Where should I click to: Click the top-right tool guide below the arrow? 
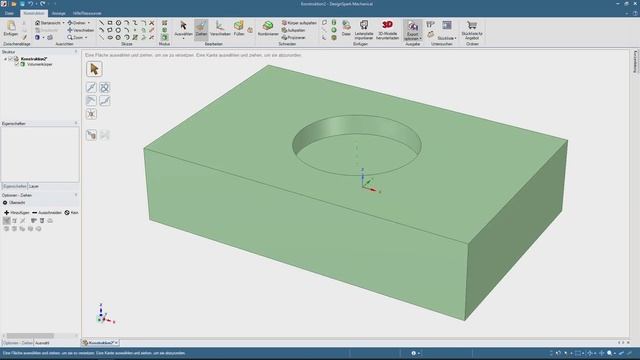click(x=105, y=87)
